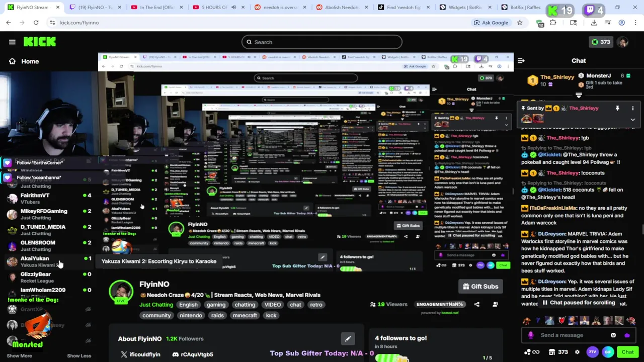The width and height of the screenshot is (644, 362).
Task: Bookmark this page with star icon
Action: point(520,23)
